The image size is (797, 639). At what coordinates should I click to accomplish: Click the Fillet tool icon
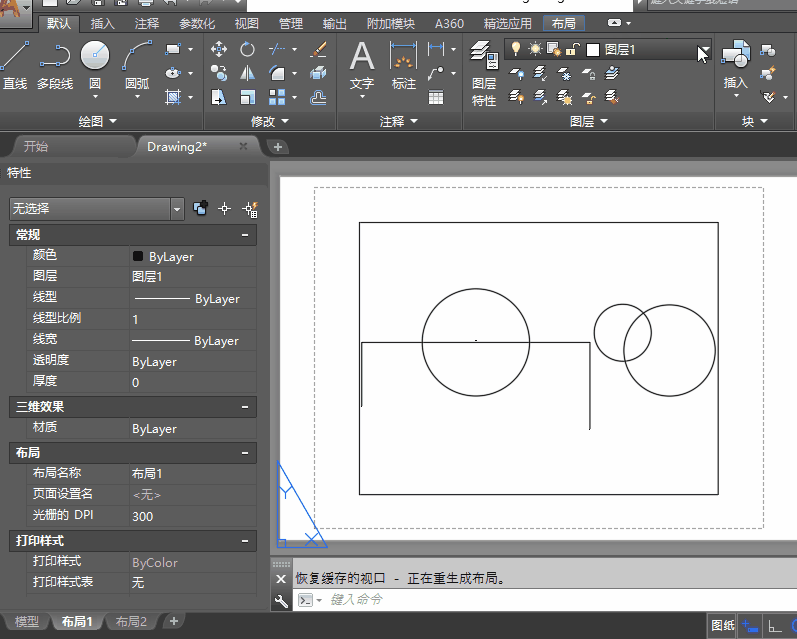277,73
